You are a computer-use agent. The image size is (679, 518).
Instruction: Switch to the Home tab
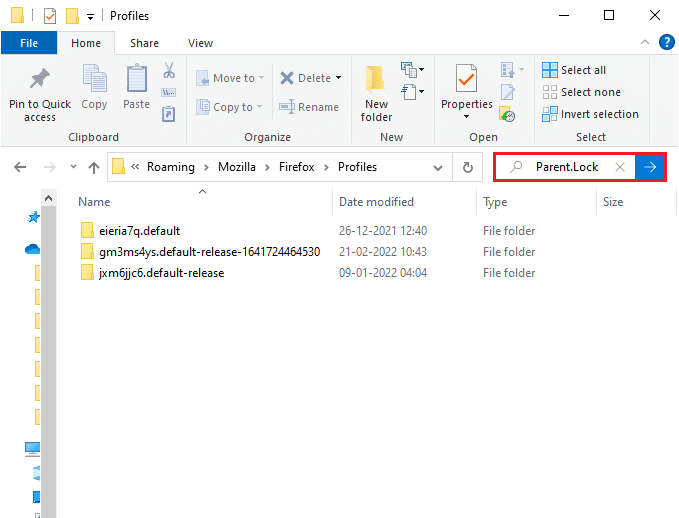click(86, 43)
